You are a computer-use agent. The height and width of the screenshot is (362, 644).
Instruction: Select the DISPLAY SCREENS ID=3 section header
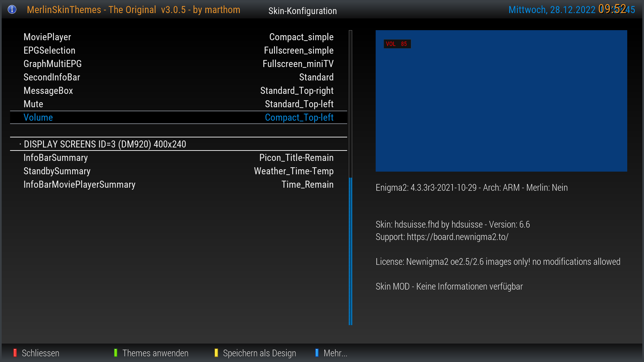[105, 144]
